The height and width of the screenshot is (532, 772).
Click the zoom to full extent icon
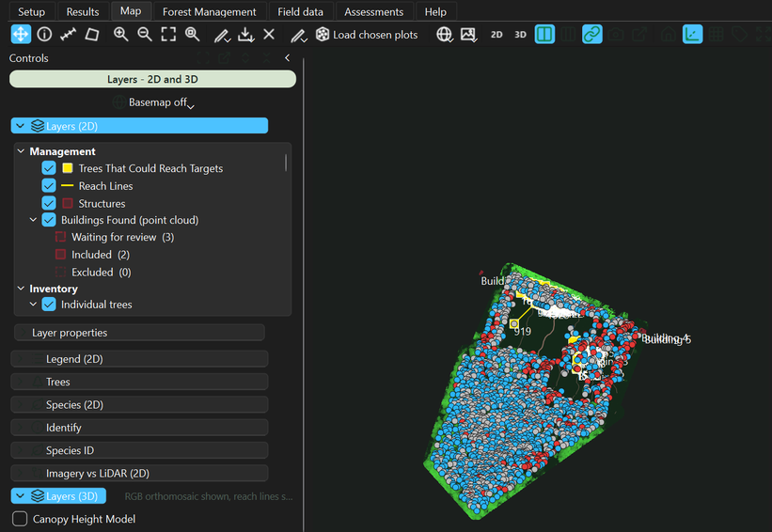click(168, 35)
